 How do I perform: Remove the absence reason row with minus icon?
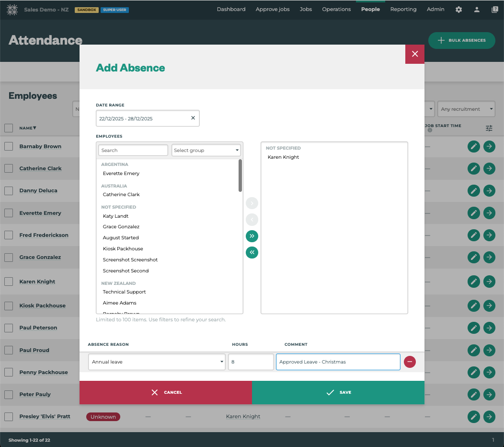(410, 362)
